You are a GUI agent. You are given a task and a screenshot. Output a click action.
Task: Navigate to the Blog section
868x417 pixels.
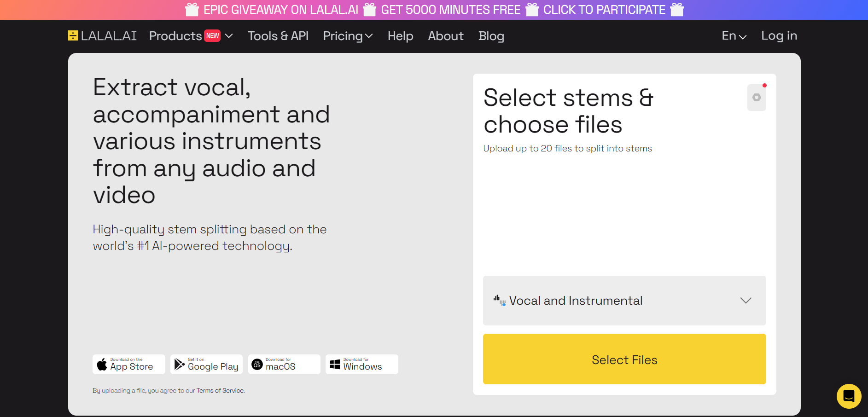point(491,36)
